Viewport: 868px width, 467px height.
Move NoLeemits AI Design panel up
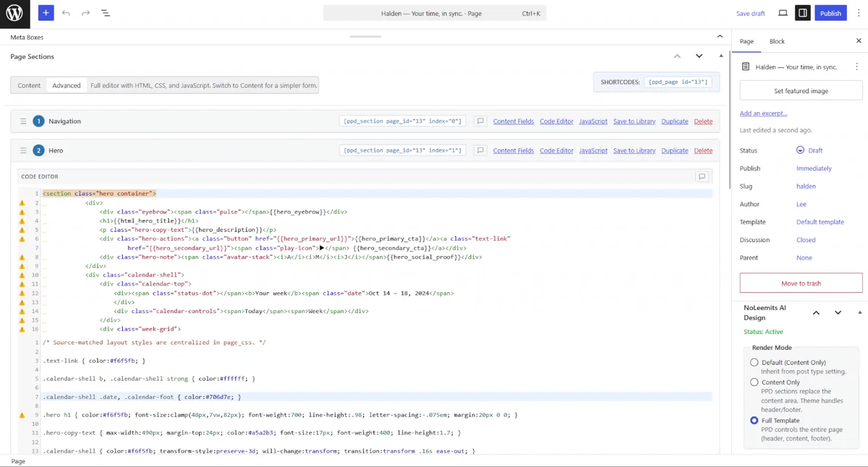coord(816,312)
